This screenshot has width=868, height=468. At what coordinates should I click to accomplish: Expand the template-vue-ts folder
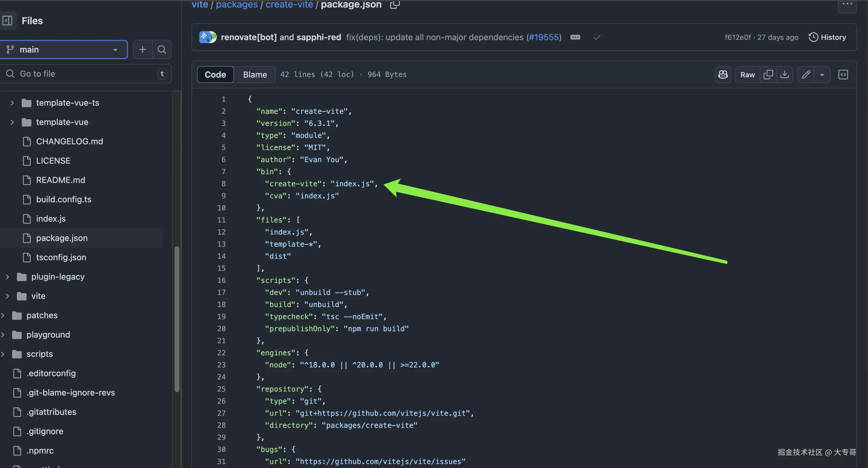12,103
